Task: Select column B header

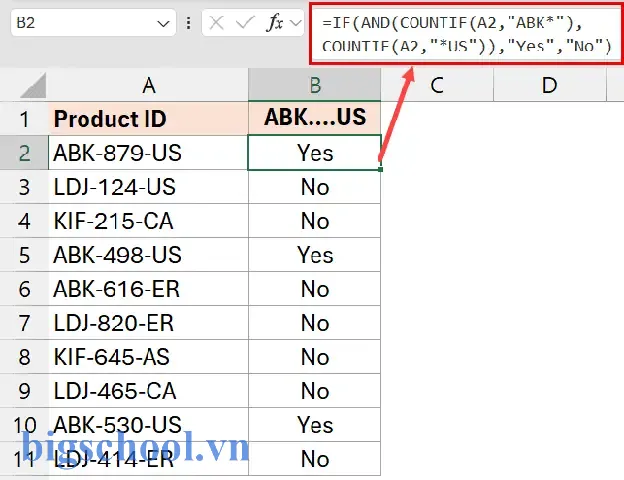Action: [x=315, y=85]
